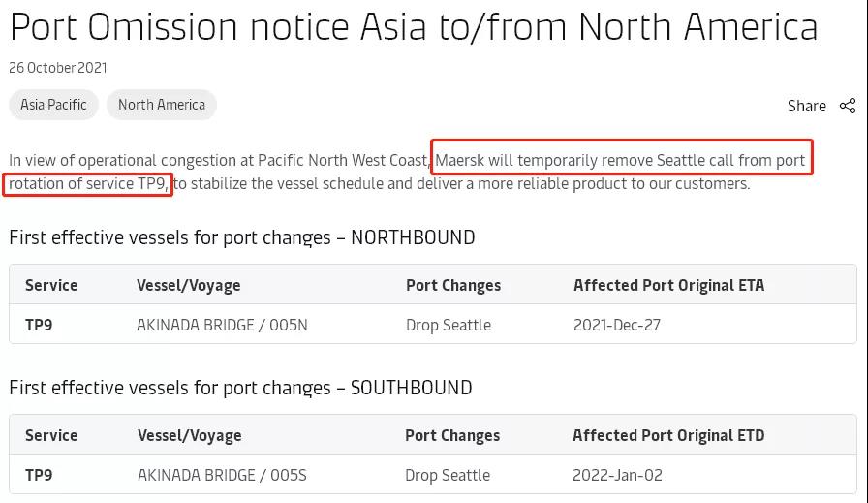Select the North America tag

162,105
